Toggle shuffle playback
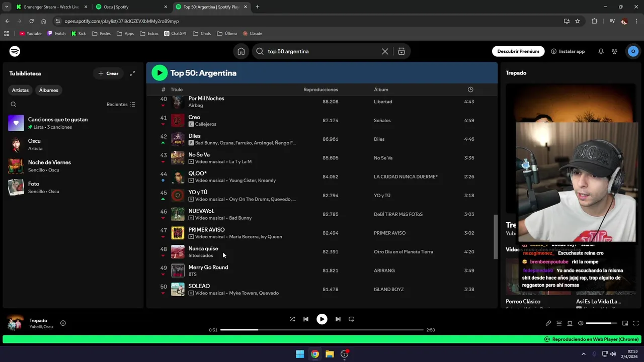 [292, 319]
